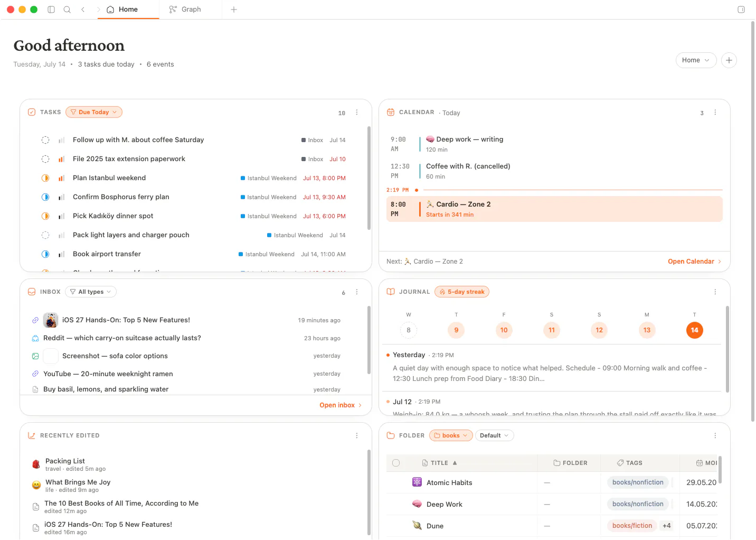The image size is (756, 540).
Task: Click Dune book icon in folder table
Action: pos(417,526)
